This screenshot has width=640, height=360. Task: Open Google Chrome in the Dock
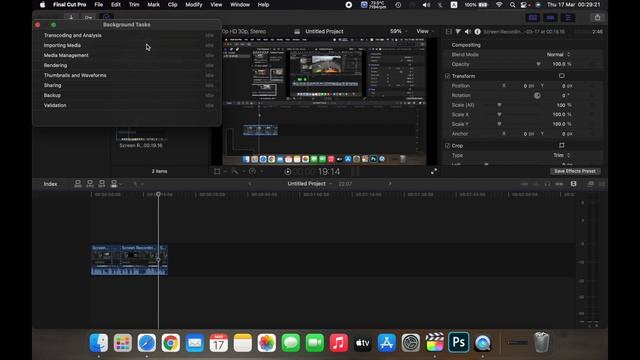click(x=171, y=343)
